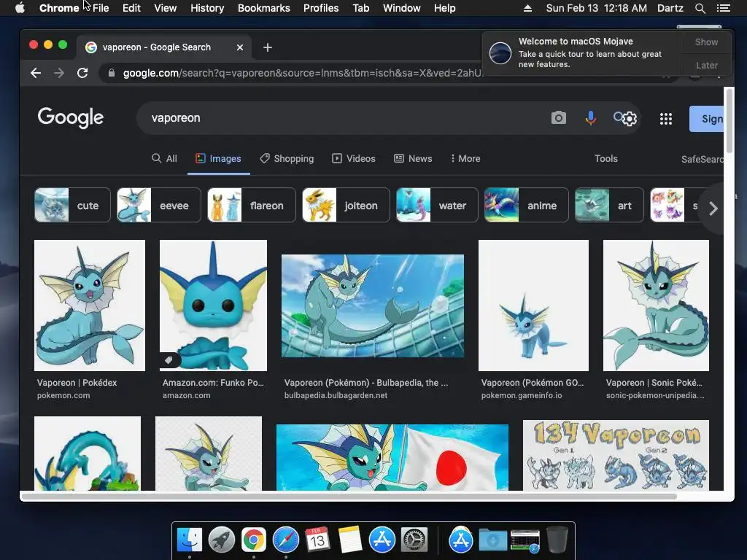Viewport: 747px width, 560px height.
Task: Open the History menu
Action: point(207,8)
